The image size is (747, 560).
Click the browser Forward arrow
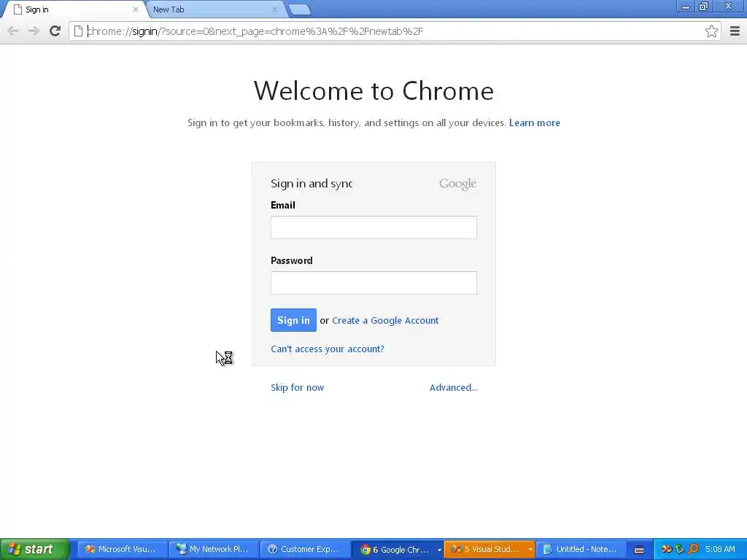click(34, 31)
